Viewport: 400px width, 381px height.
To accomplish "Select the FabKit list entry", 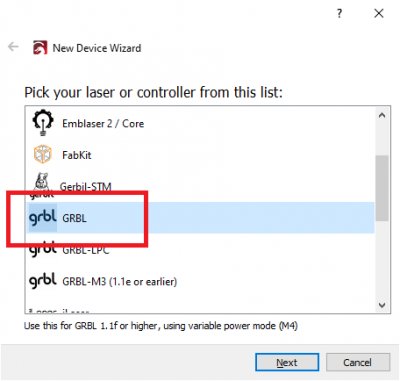I will pos(200,155).
